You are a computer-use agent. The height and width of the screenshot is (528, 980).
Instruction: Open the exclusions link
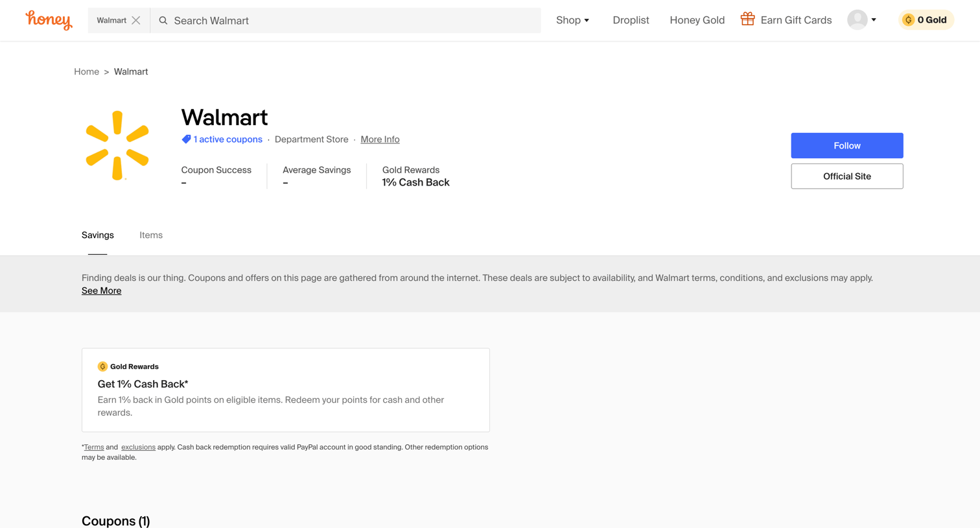click(x=138, y=447)
